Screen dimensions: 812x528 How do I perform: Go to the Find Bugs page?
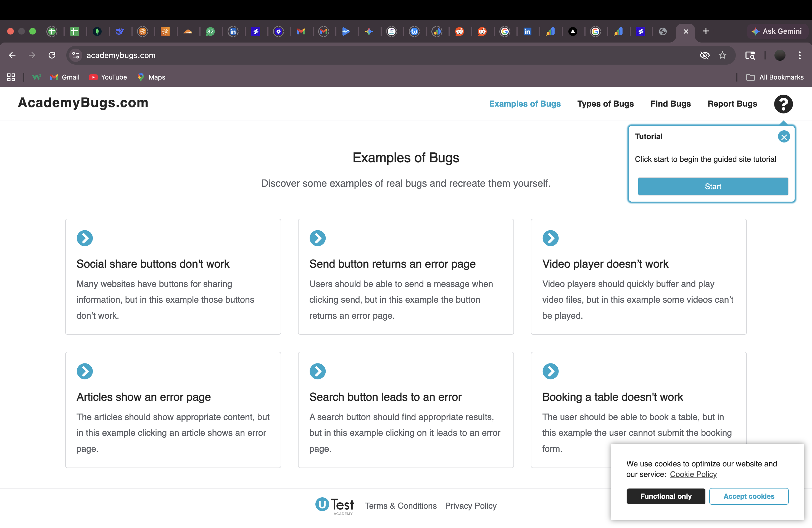coord(670,104)
